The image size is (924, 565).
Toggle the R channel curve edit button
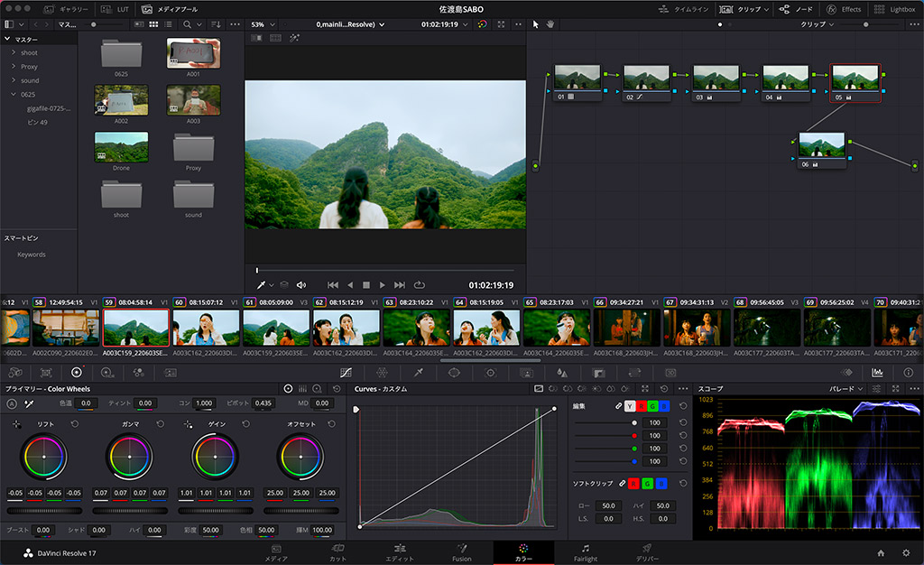tap(641, 406)
